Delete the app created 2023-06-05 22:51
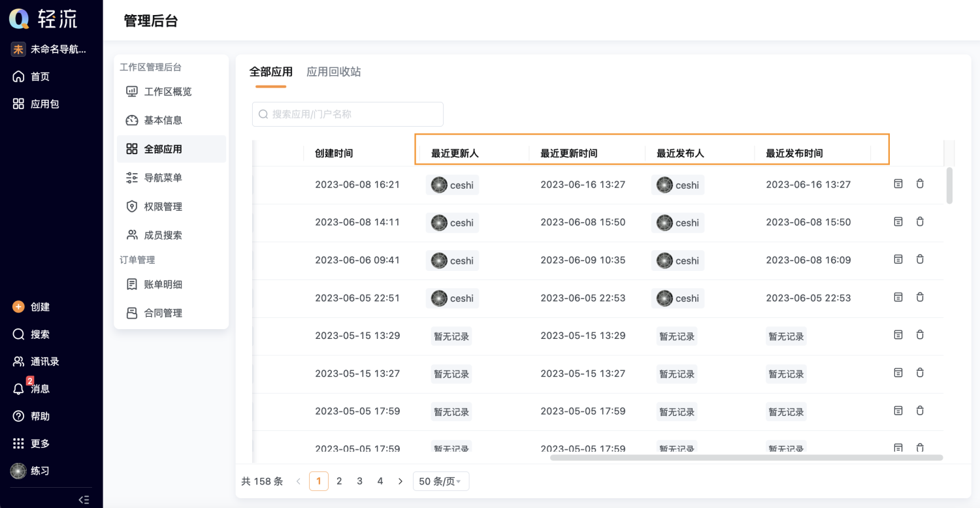This screenshot has height=508, width=980. (920, 298)
